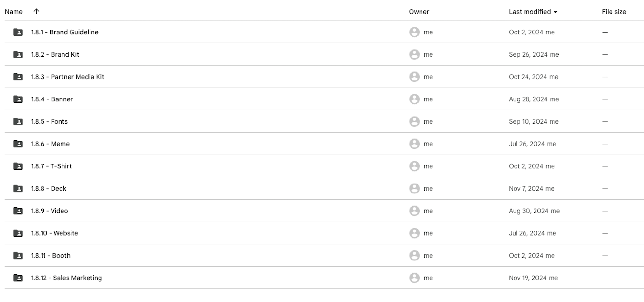
Task: Click the Nov 19, 2024 modified date
Action: tap(527, 278)
